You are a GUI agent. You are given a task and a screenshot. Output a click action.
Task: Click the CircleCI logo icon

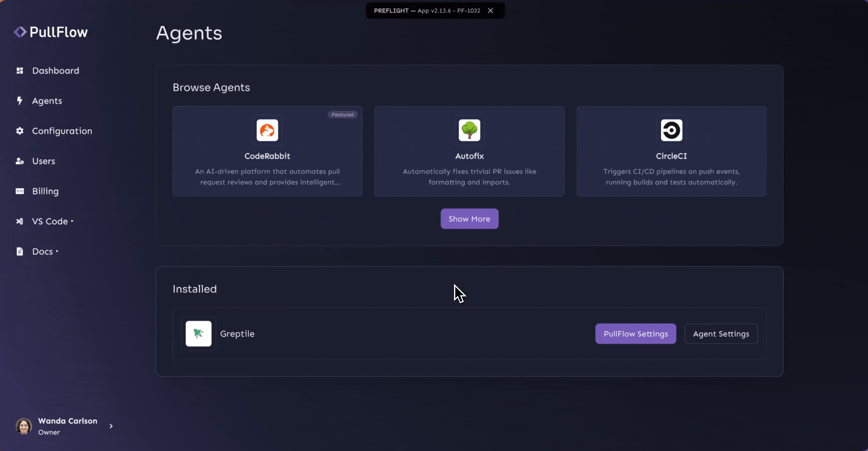click(671, 130)
